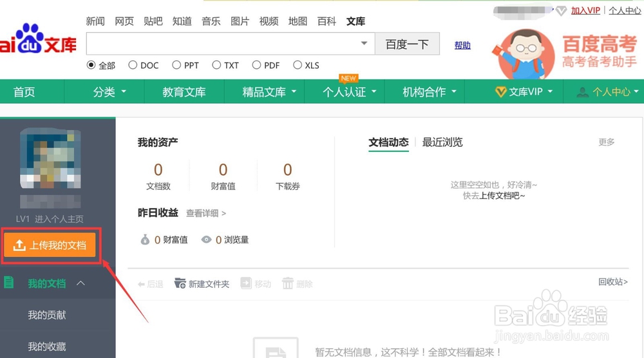
Task: Click the new folder icon next to 新建文件夹
Action: [x=180, y=283]
